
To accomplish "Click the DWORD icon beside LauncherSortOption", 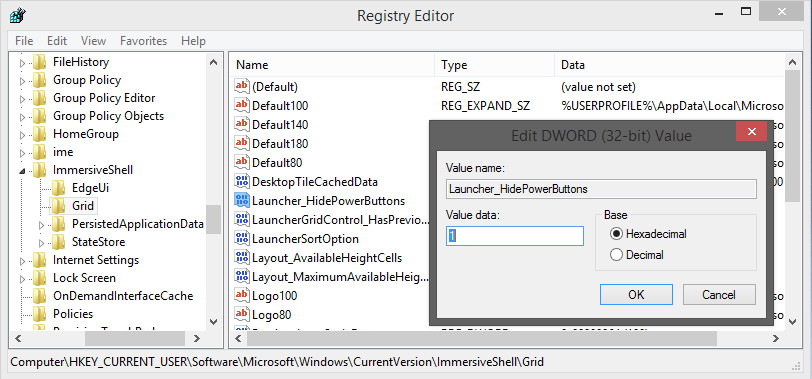I will (242, 238).
